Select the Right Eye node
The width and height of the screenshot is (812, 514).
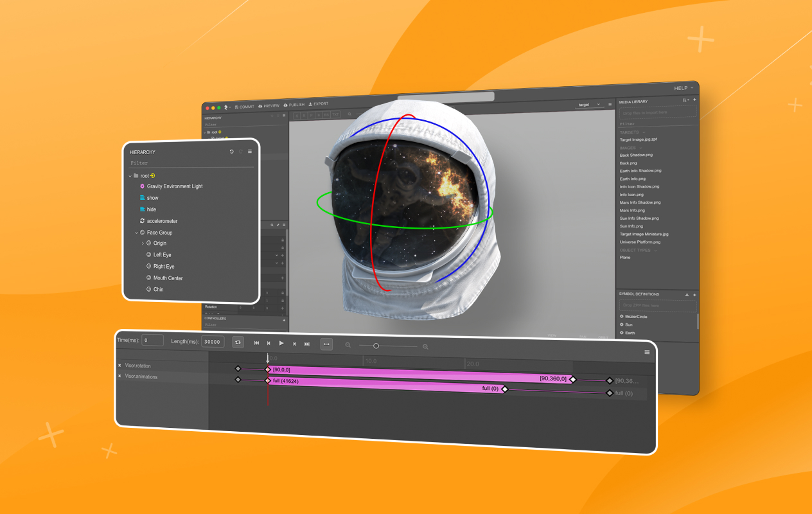tap(160, 267)
